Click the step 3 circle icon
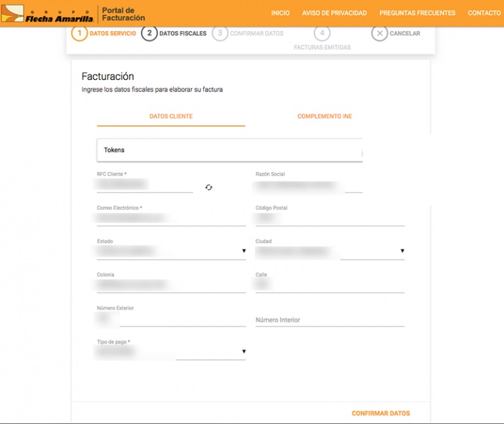Screen dimensions: 504x424 (x=220, y=33)
